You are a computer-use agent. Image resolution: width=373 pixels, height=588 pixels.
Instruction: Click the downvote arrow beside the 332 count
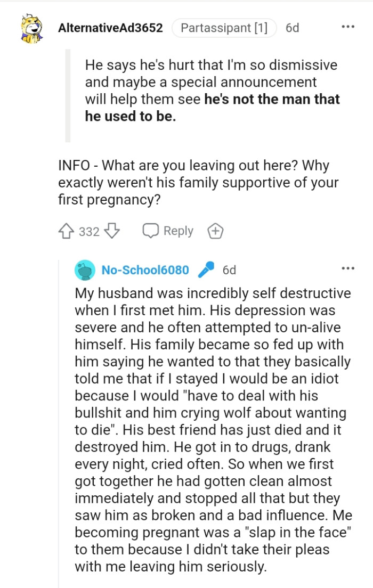pyautogui.click(x=110, y=231)
